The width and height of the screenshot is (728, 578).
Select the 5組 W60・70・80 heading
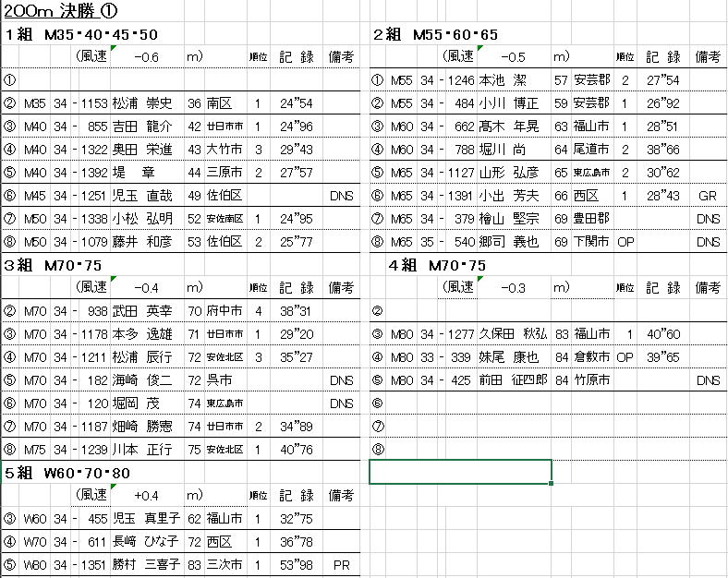click(x=68, y=473)
